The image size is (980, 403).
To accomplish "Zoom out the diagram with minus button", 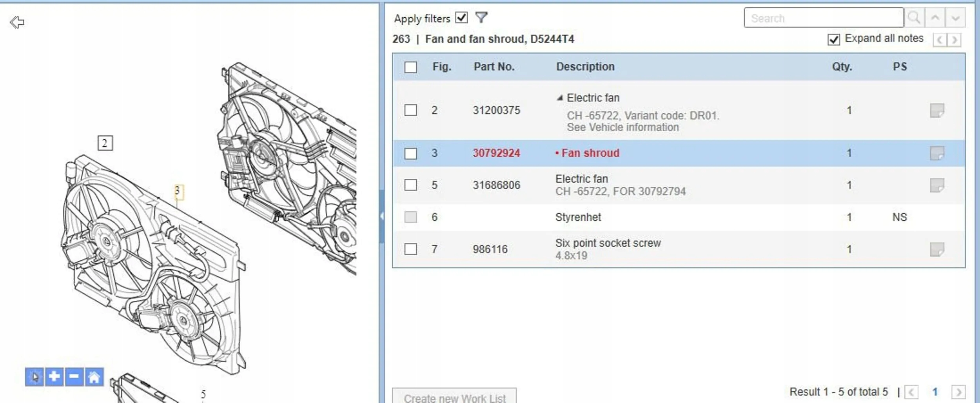I will click(74, 377).
